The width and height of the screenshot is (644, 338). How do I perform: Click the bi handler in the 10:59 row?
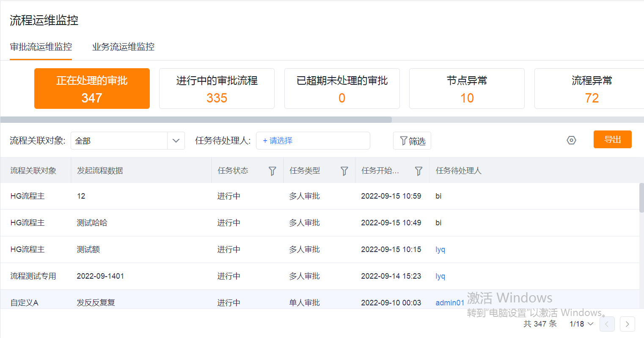(x=438, y=196)
